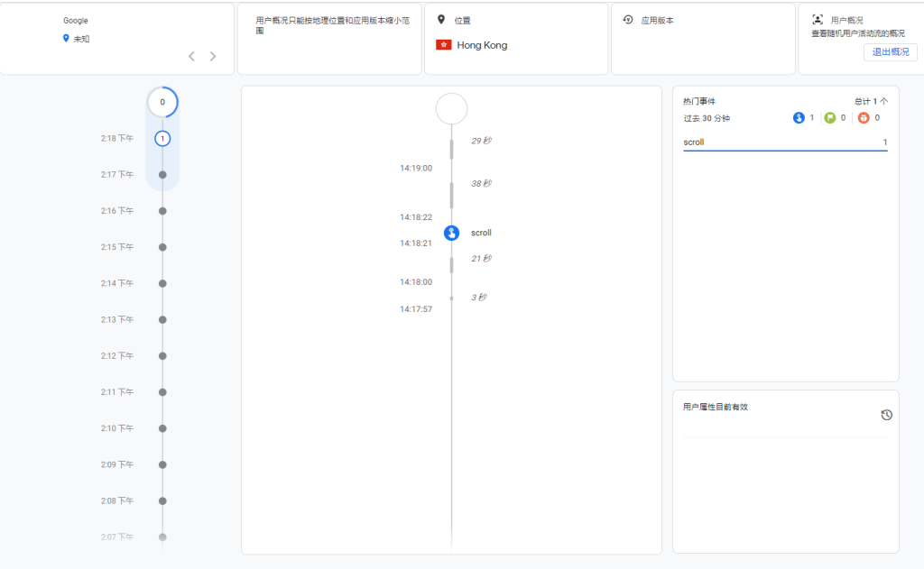Open the scroll event label in stream

click(x=481, y=233)
